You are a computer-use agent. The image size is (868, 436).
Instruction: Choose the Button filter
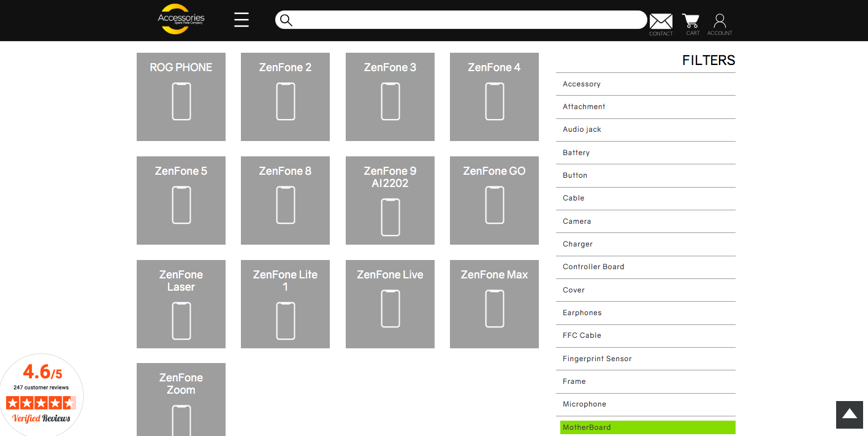tap(645, 175)
